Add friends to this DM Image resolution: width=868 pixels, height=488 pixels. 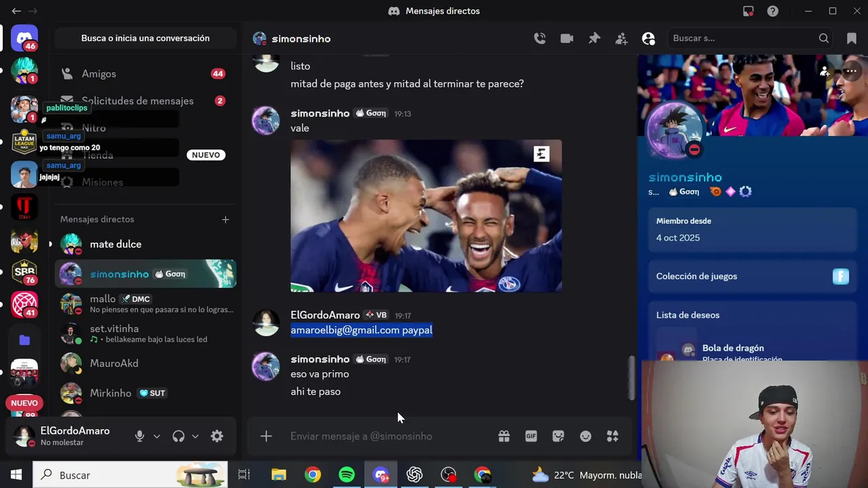click(621, 39)
